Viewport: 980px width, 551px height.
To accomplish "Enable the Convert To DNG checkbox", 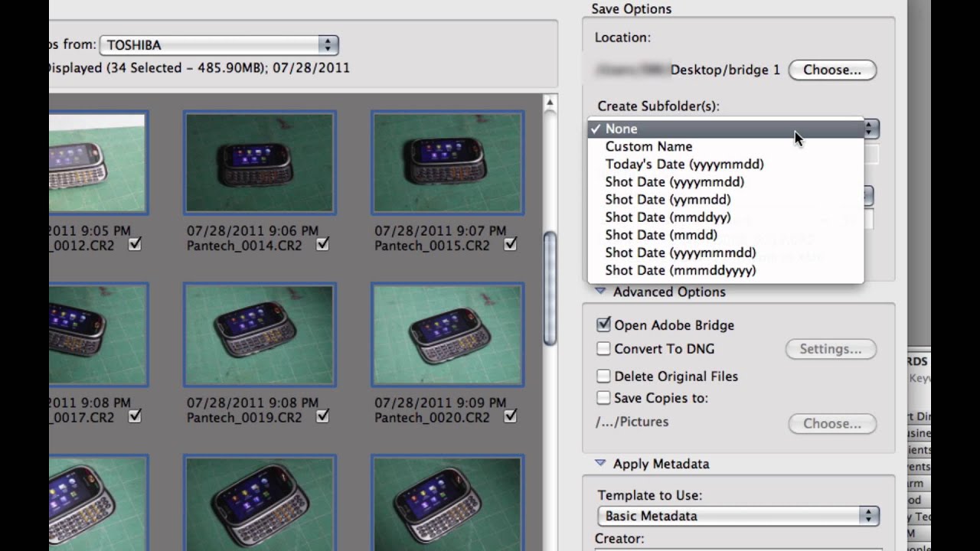I will [603, 348].
